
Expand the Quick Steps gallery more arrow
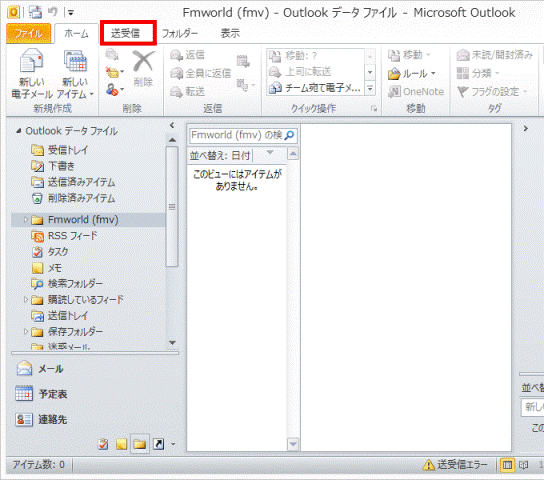[370, 88]
